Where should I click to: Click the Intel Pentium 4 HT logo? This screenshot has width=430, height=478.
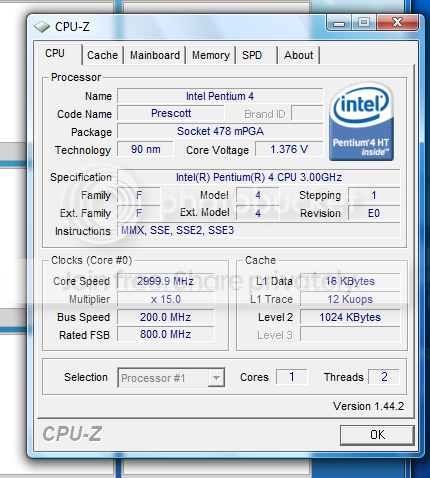click(361, 122)
